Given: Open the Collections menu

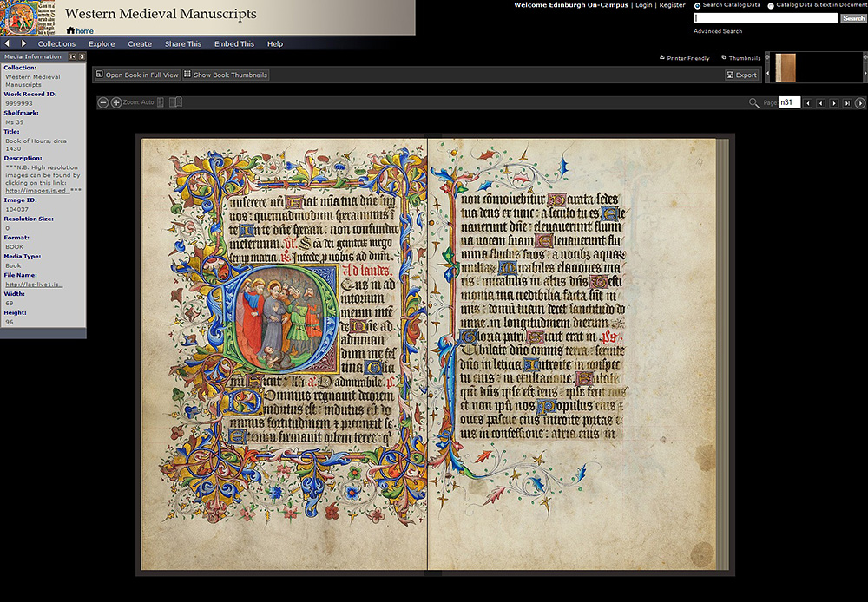Looking at the screenshot, I should [x=56, y=43].
